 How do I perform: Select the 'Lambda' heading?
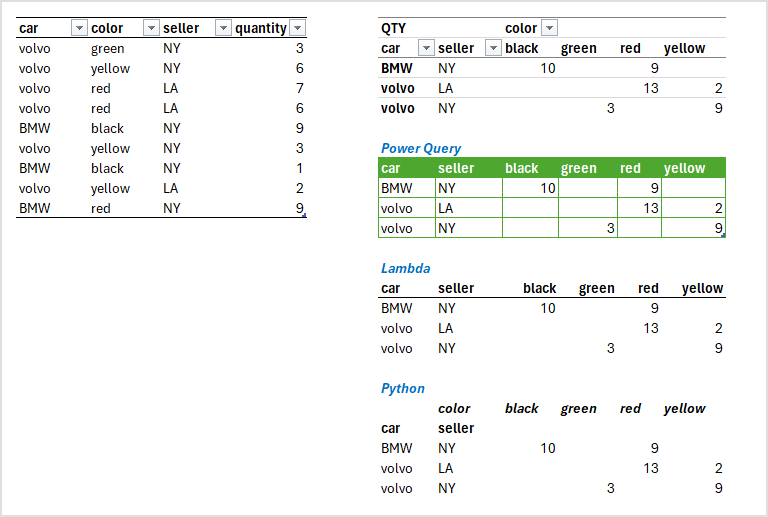pyautogui.click(x=406, y=268)
